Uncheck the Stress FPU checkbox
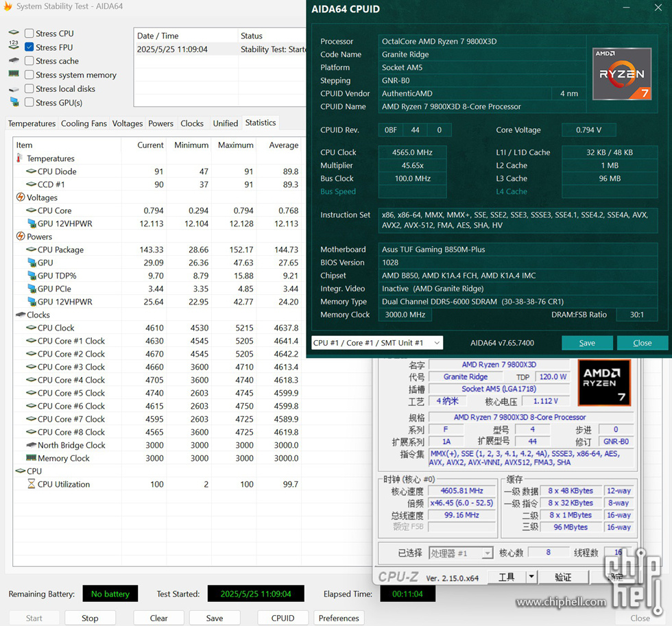672x626 pixels. [x=29, y=47]
